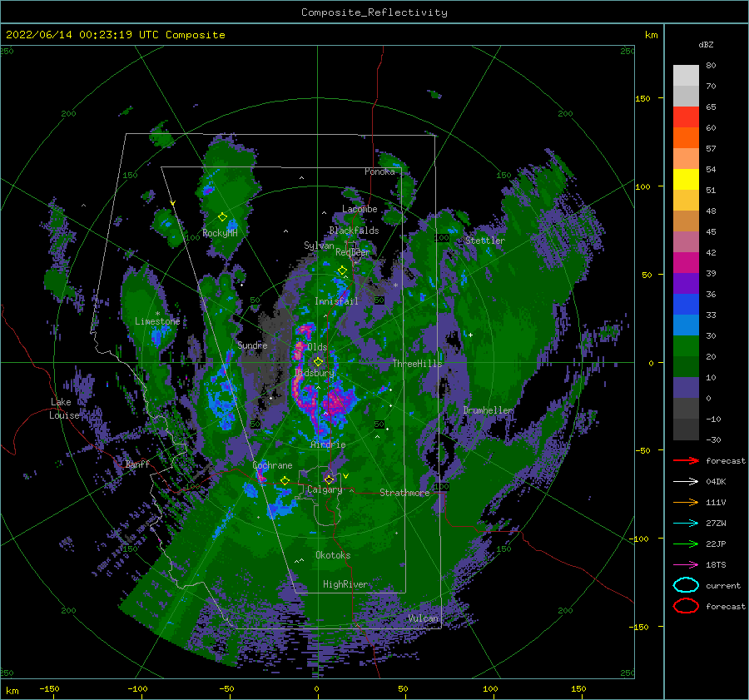Click the timestamp 2022/06/14 00:23:19 UTC Composite
The image size is (749, 700).
click(115, 35)
